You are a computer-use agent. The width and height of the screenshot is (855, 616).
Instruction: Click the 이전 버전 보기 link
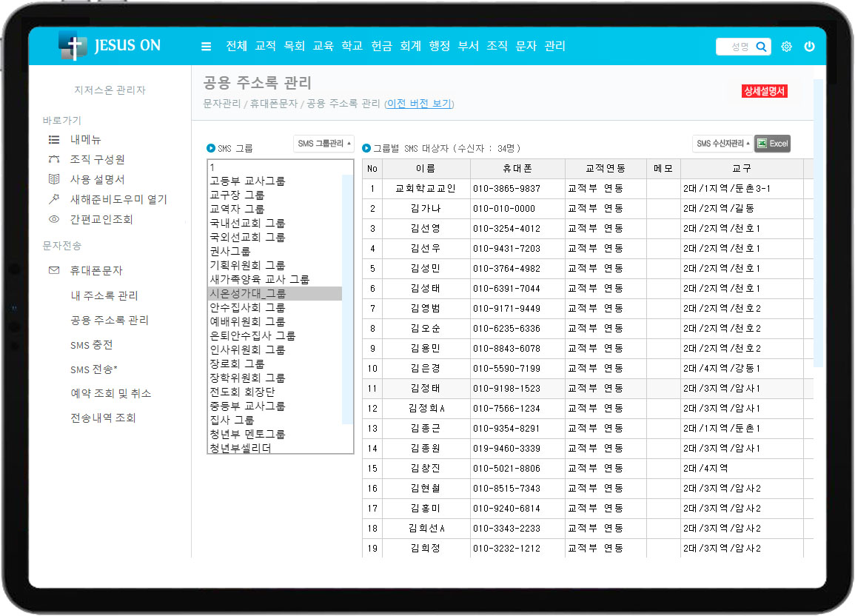point(419,104)
